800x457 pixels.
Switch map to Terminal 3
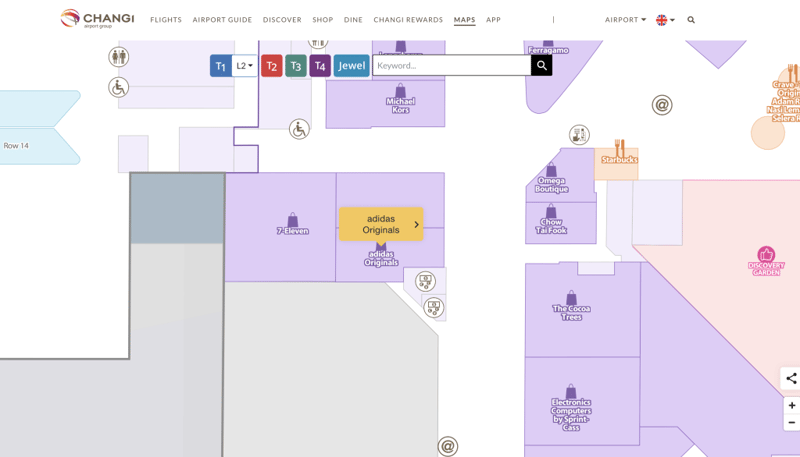295,66
